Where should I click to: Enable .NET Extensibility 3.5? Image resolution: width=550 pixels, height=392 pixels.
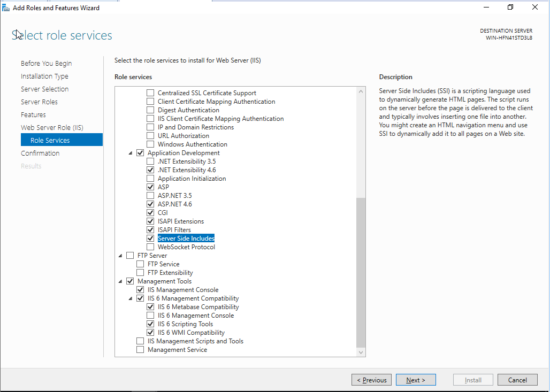(x=150, y=161)
